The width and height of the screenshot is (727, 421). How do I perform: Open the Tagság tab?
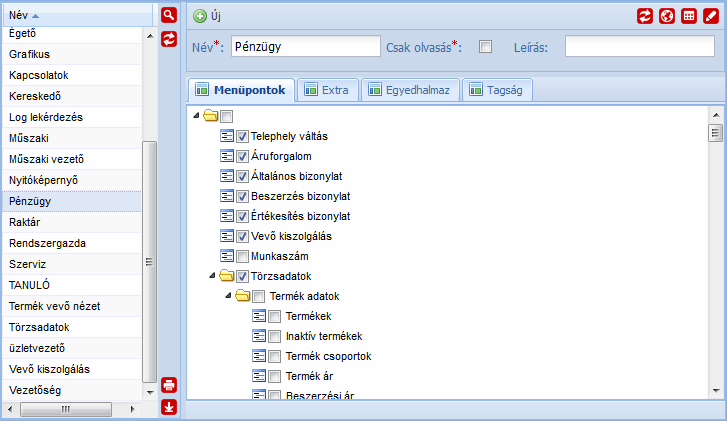pyautogui.click(x=497, y=90)
